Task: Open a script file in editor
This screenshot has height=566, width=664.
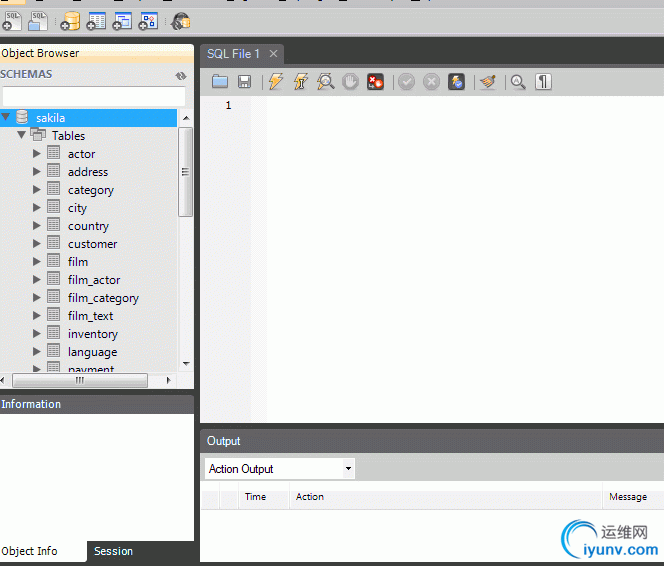Action: (220, 81)
